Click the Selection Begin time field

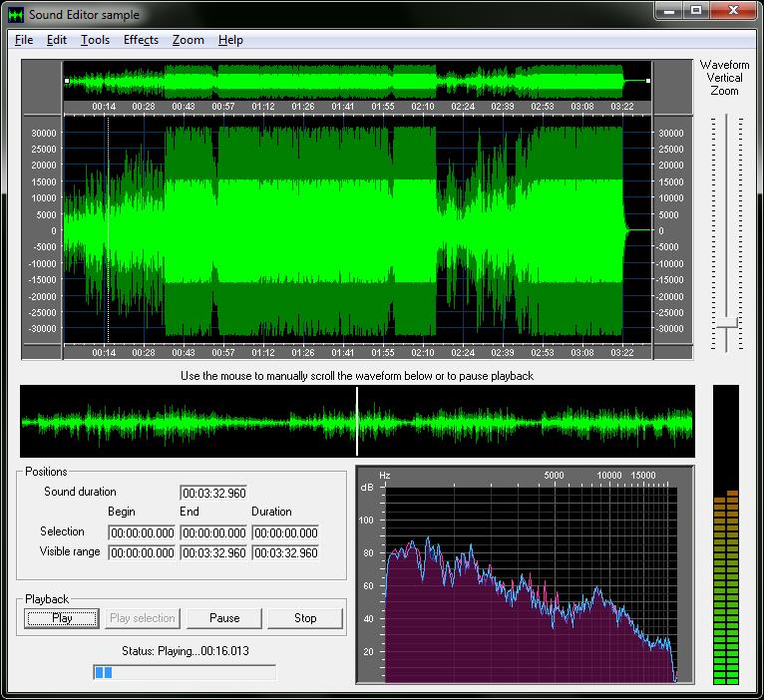pos(142,533)
